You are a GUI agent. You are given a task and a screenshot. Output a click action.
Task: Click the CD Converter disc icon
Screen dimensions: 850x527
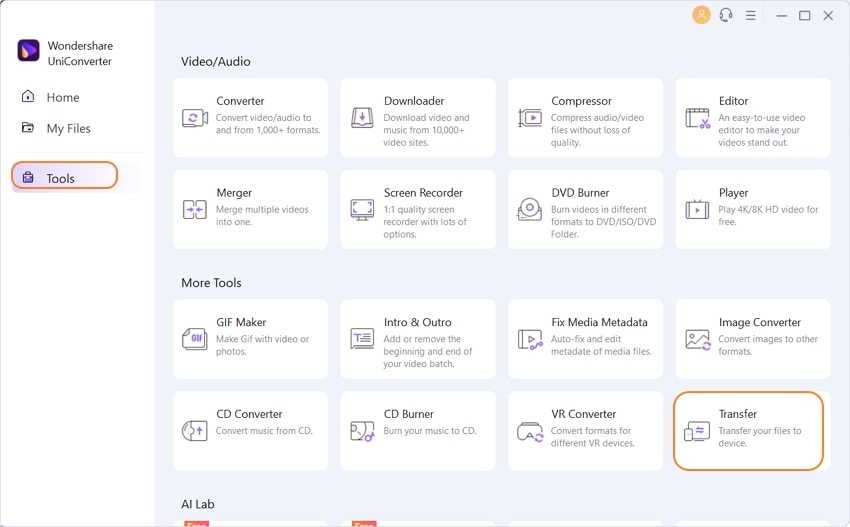195,431
